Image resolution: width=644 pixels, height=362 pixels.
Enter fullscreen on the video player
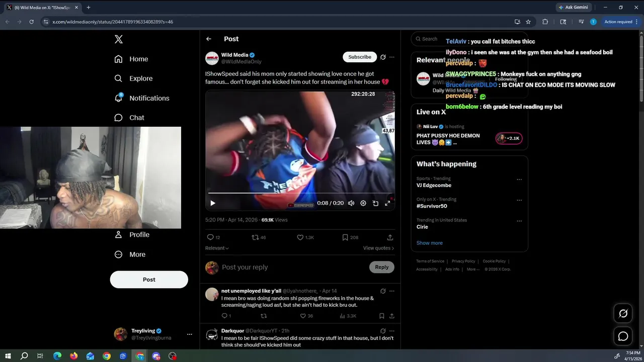[x=387, y=203]
